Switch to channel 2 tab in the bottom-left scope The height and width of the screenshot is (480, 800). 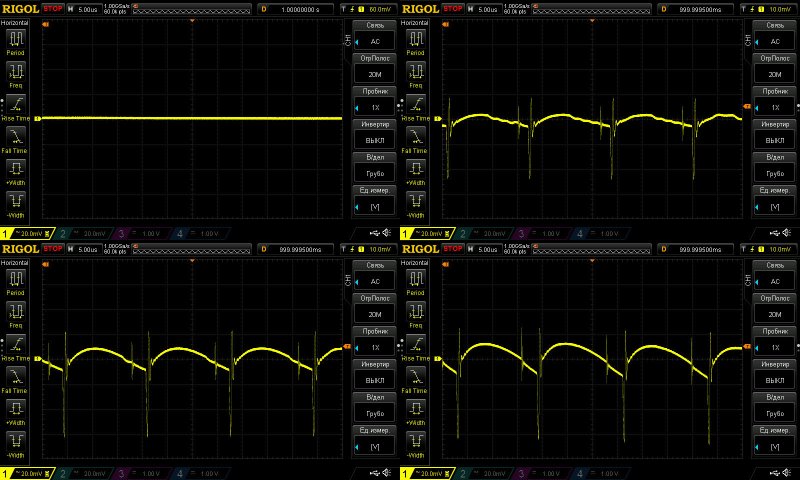[78, 472]
